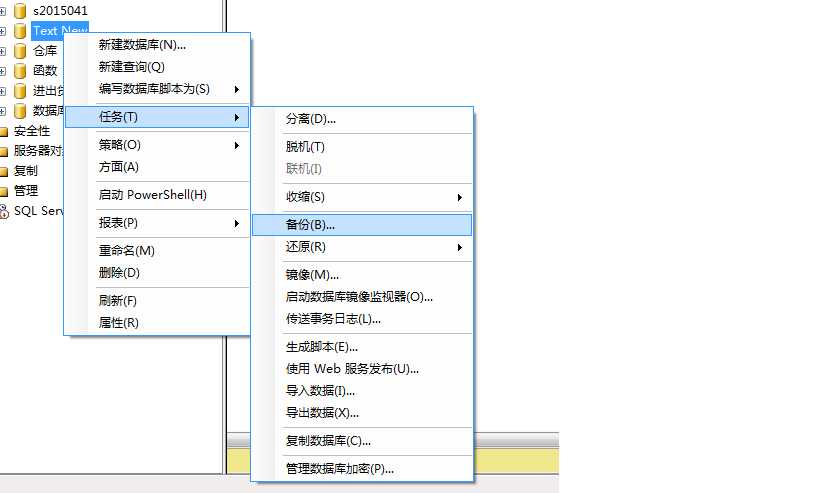Click the 复制 folder icon
The image size is (819, 493).
4,171
